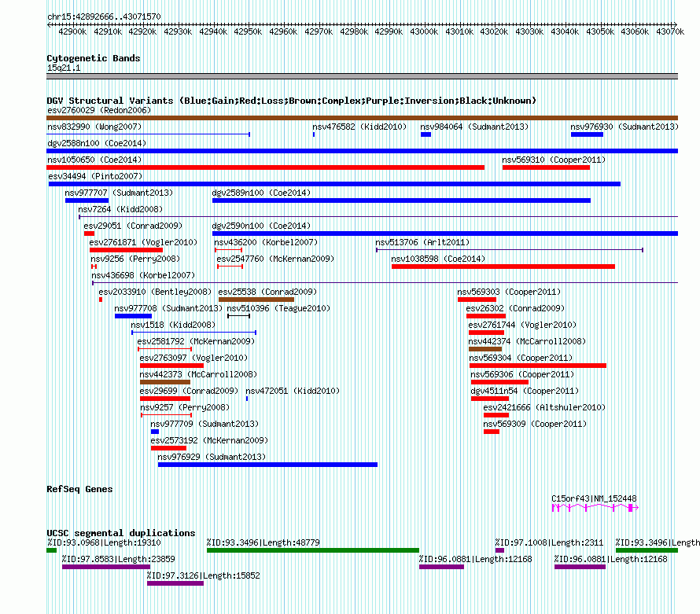700x614 pixels.
Task: Open esv2581792 (McKernan2009) variant
Action: pos(196,341)
